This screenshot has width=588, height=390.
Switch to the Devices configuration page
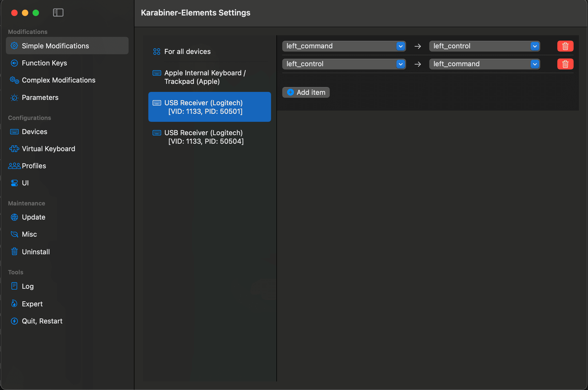(34, 132)
